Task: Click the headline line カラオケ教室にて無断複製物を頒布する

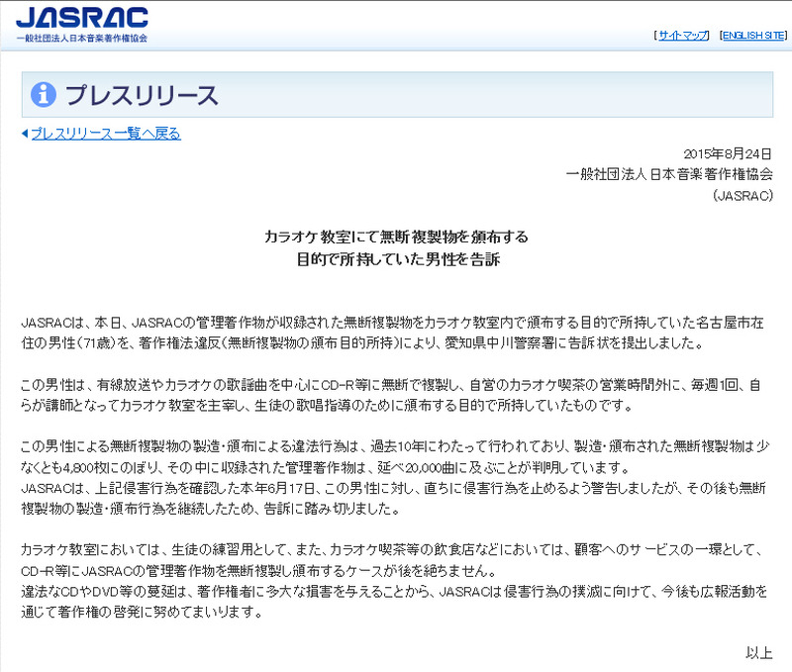Action: pos(396,238)
